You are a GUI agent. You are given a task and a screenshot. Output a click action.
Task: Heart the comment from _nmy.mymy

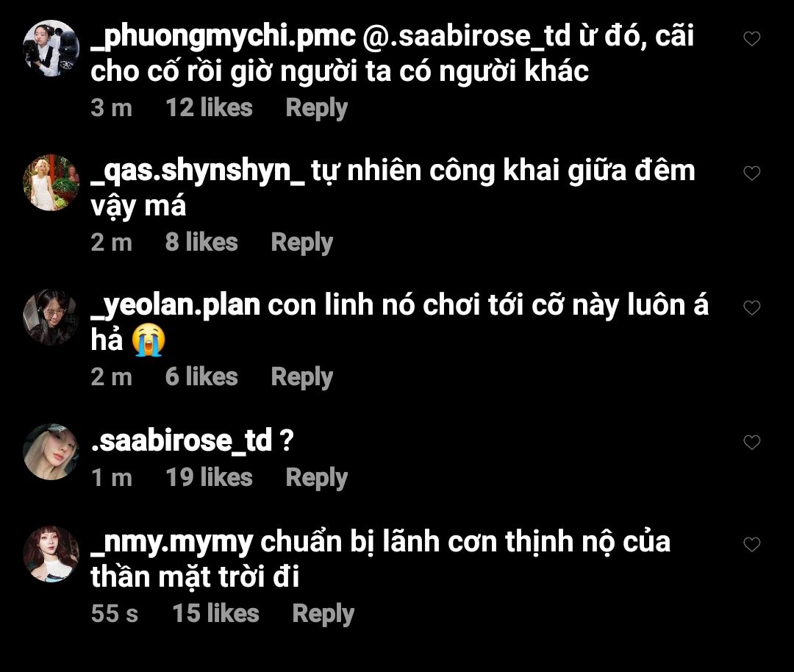click(x=751, y=544)
